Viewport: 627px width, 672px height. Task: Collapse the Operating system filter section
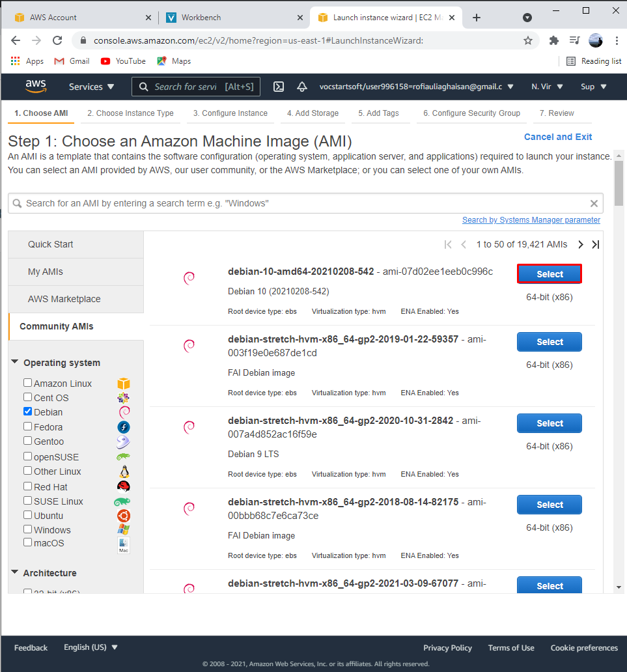click(14, 362)
